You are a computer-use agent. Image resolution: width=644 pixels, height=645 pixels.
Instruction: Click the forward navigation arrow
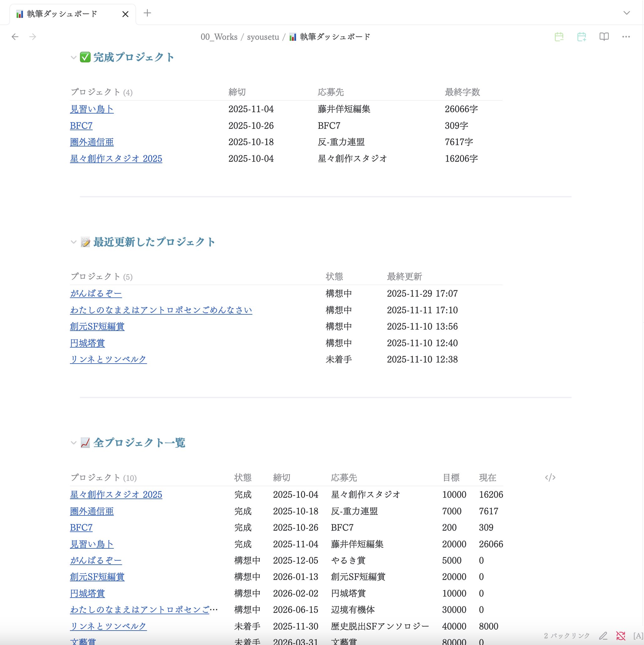(x=33, y=37)
